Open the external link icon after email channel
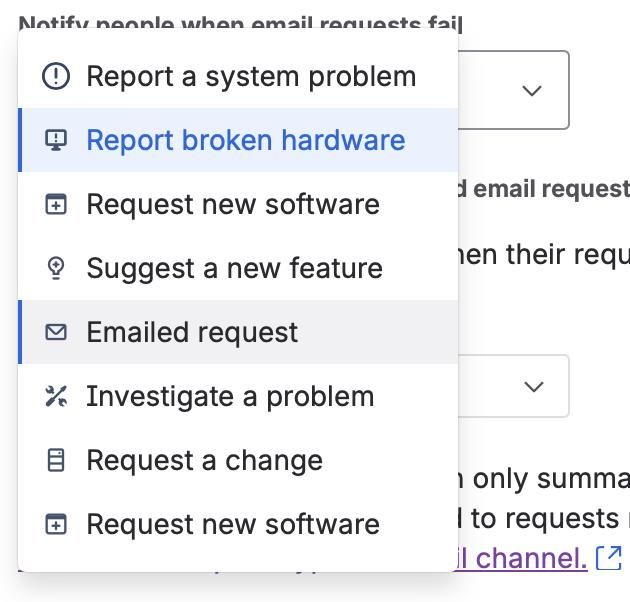630x602 pixels. [608, 557]
